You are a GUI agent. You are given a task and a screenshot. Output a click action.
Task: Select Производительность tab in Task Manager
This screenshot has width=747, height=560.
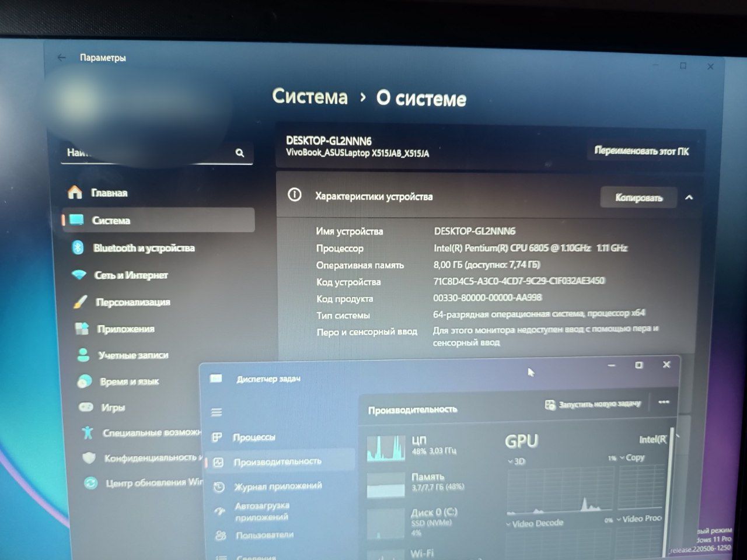coord(281,461)
